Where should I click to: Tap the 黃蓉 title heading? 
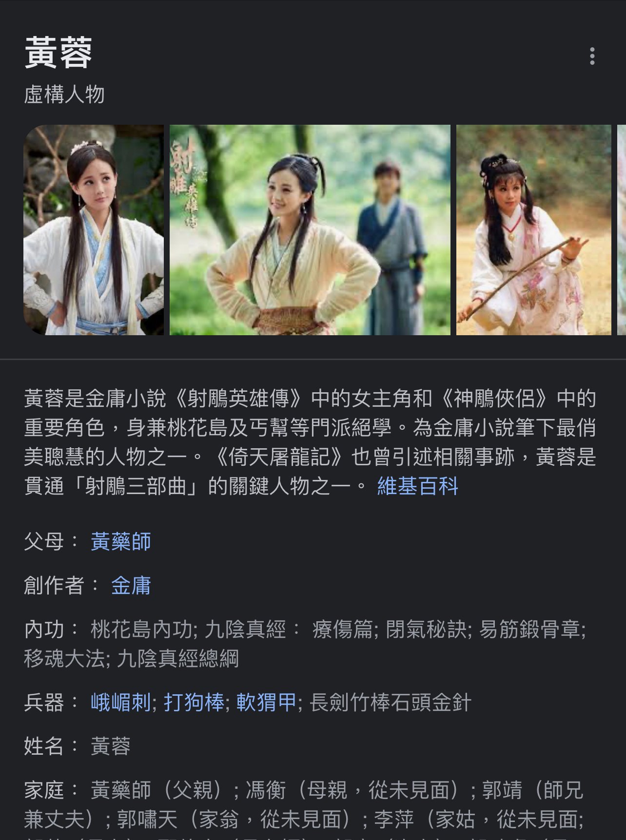click(59, 53)
